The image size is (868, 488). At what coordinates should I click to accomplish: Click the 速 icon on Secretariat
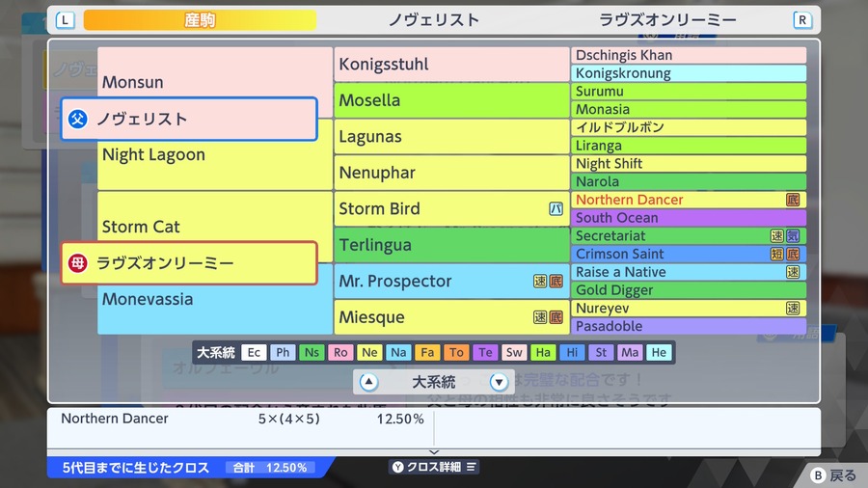[777, 235]
